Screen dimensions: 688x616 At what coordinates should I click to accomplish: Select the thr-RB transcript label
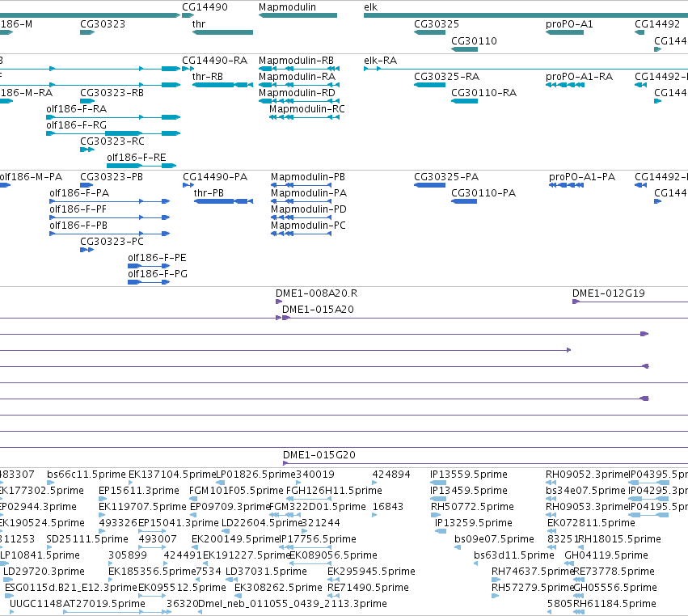point(207,76)
